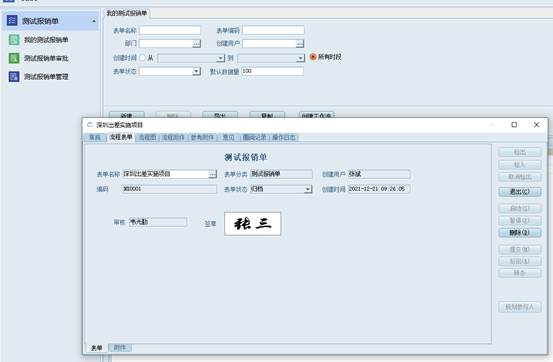Click the 张三 signature image
Viewport: 553px width, 362px height.
pos(253,224)
